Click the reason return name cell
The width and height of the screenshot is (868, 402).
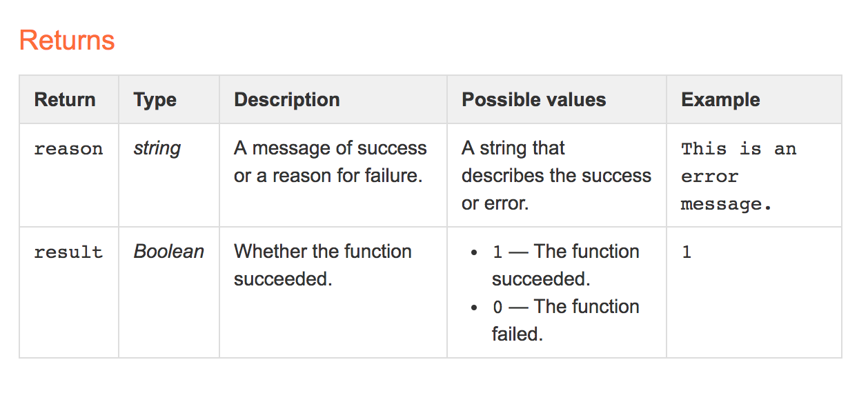(68, 149)
